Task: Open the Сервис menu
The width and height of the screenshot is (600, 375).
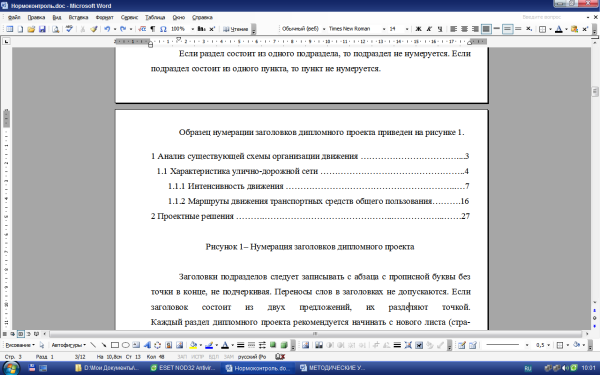Action: coord(129,18)
